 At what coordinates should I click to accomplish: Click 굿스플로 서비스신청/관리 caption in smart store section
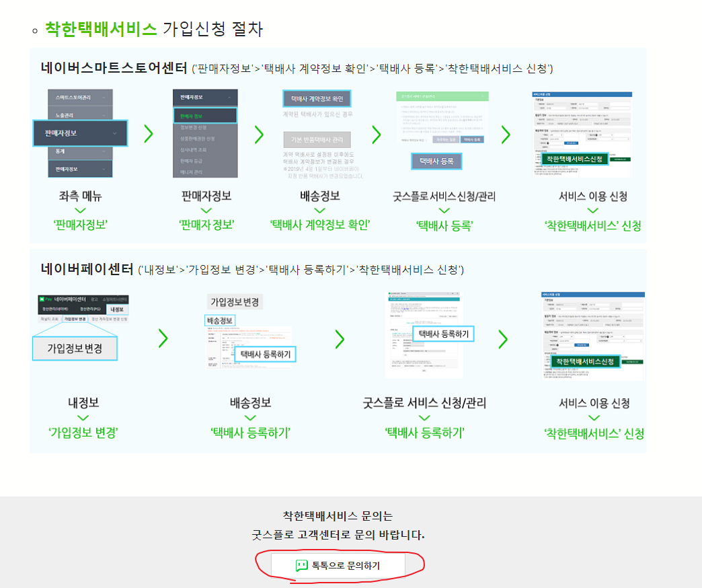pos(444,196)
